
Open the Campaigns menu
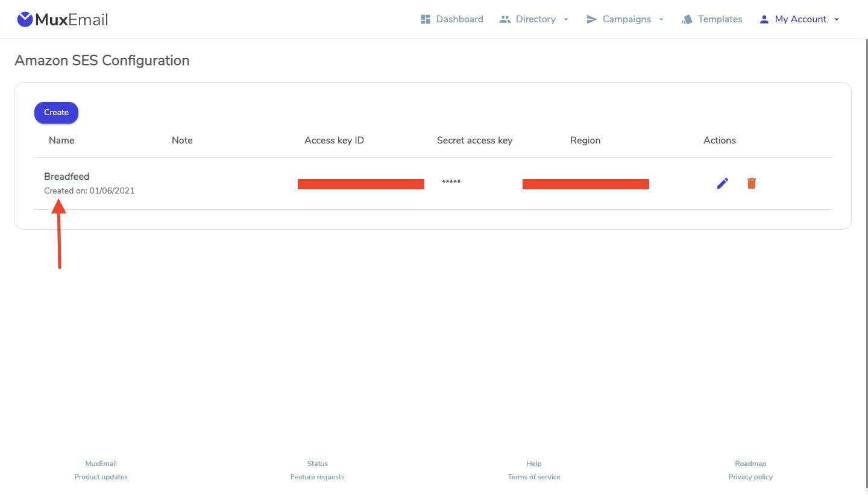click(625, 19)
